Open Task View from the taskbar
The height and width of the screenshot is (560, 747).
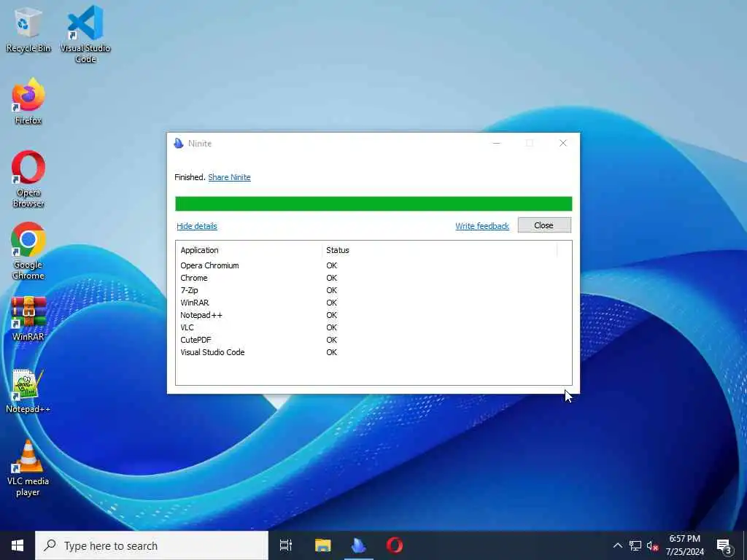[286, 545]
